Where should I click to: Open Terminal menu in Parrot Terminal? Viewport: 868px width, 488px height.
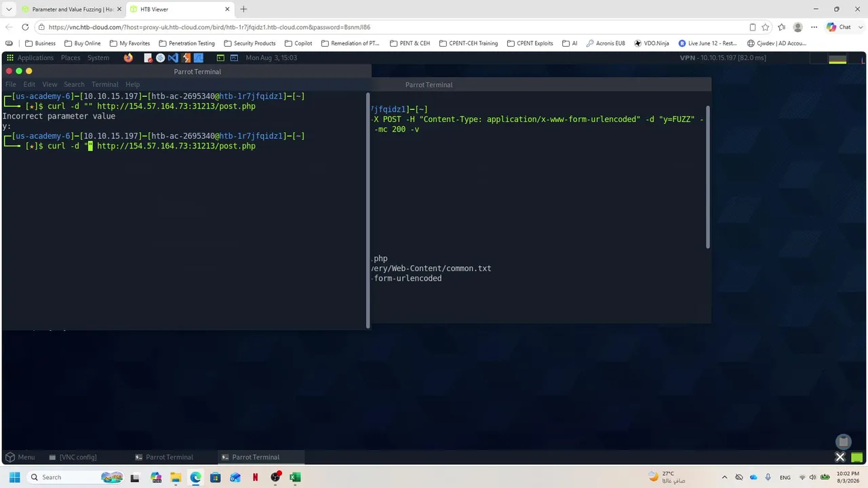point(104,85)
